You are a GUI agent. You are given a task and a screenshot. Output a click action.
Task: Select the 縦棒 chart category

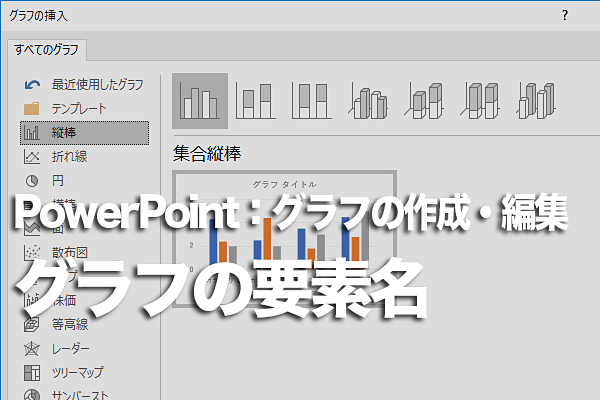tap(84, 133)
